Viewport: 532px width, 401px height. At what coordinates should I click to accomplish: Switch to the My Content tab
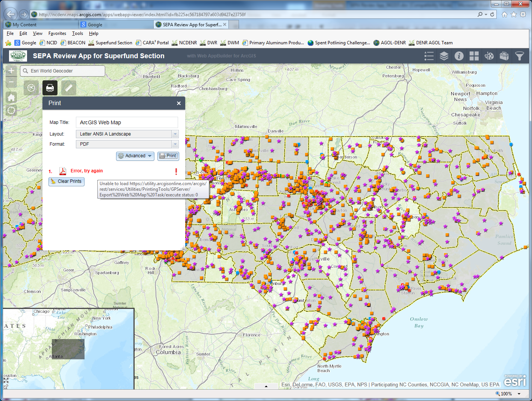point(41,24)
